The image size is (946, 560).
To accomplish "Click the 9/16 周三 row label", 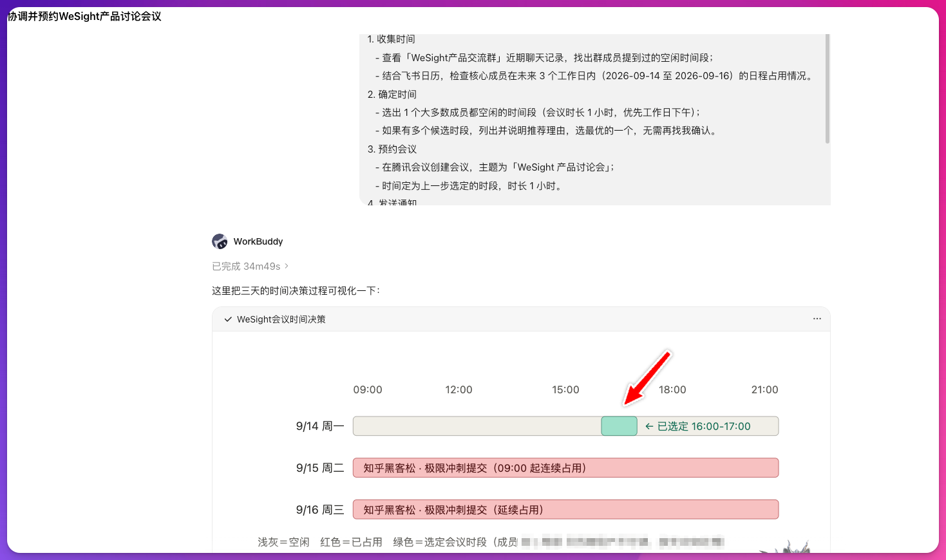I will tap(320, 510).
